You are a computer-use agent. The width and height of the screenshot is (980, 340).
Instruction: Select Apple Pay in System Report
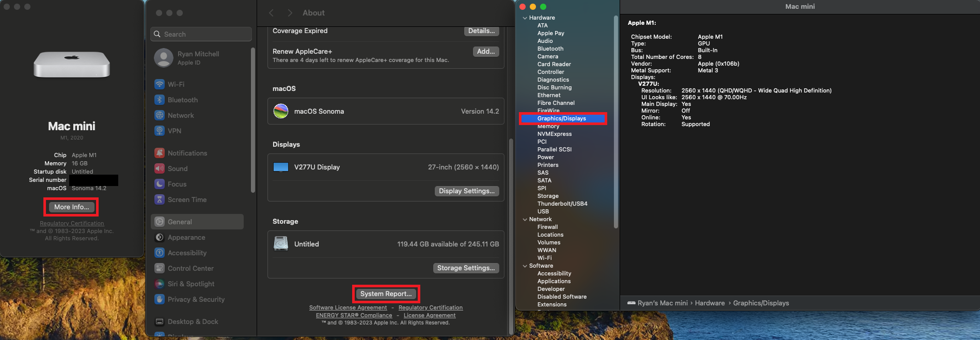[x=551, y=33]
